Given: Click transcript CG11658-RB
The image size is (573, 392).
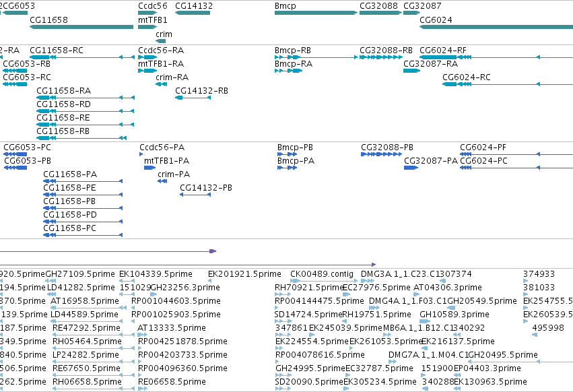Looking at the screenshot, I should coord(63,131).
